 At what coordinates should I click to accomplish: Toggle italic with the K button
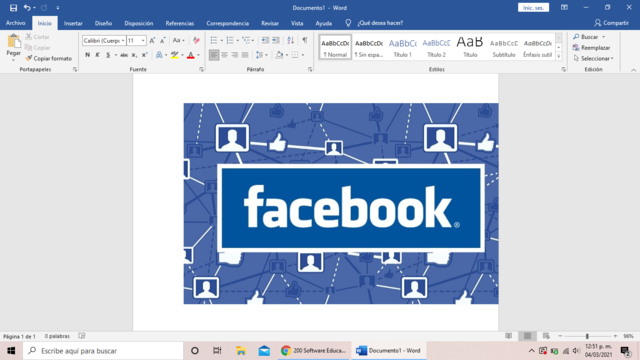click(98, 55)
